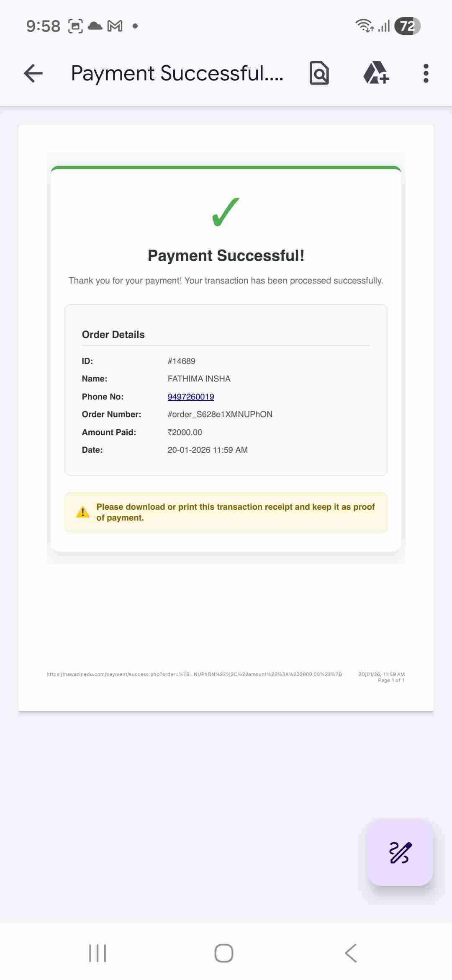Image resolution: width=452 pixels, height=980 pixels.
Task: Tap the yellow warning triangle icon
Action: tap(83, 512)
